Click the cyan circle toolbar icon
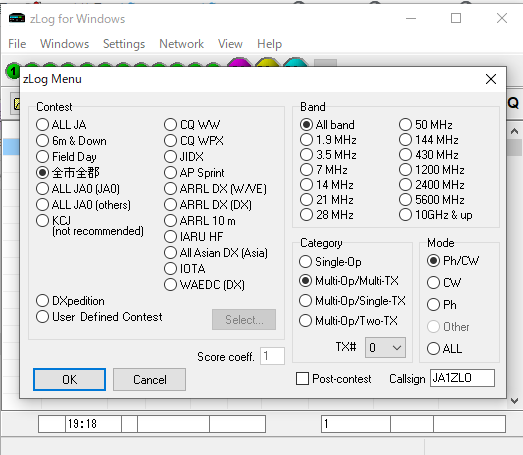 [x=295, y=62]
